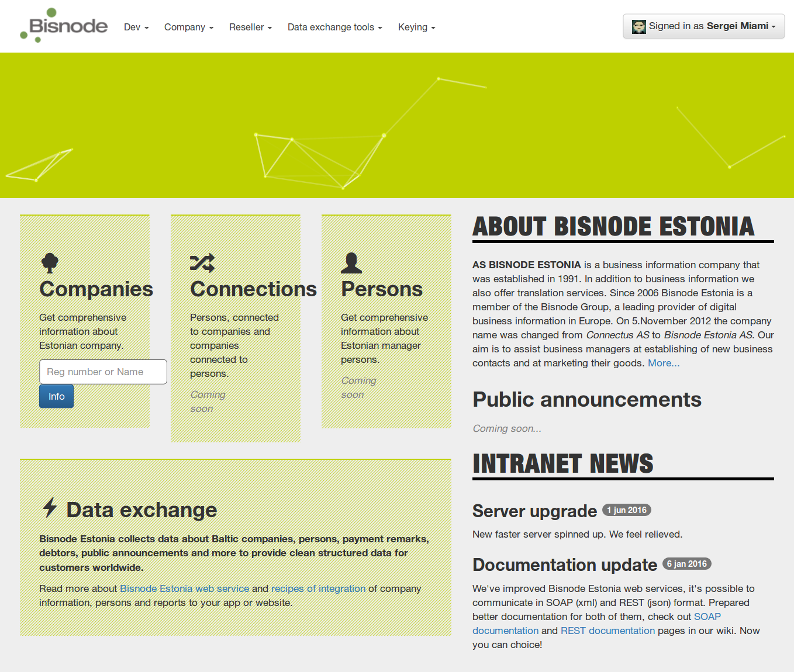Click the lightning bolt Data exchange icon

pos(50,507)
